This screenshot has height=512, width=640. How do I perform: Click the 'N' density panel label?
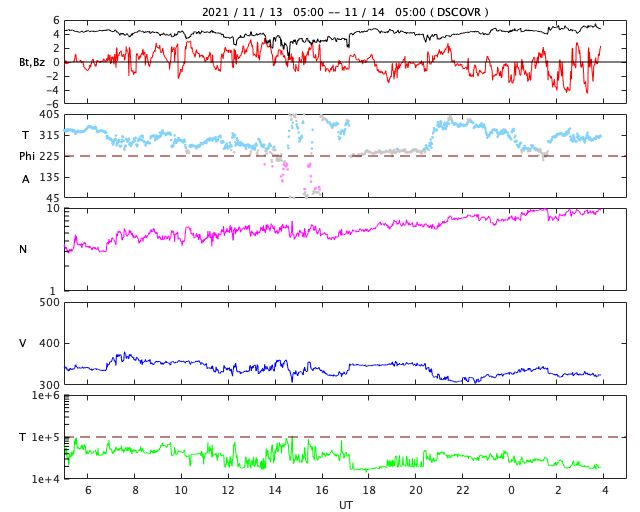click(x=23, y=249)
